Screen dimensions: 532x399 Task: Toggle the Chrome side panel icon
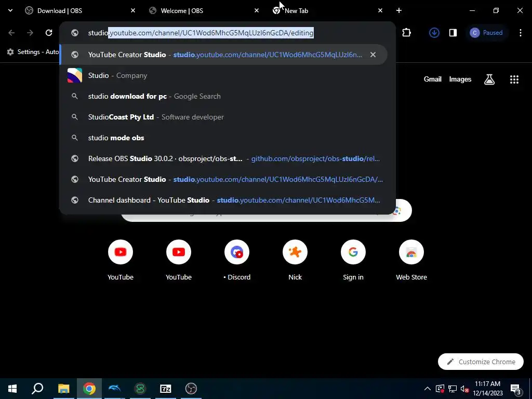click(x=453, y=33)
